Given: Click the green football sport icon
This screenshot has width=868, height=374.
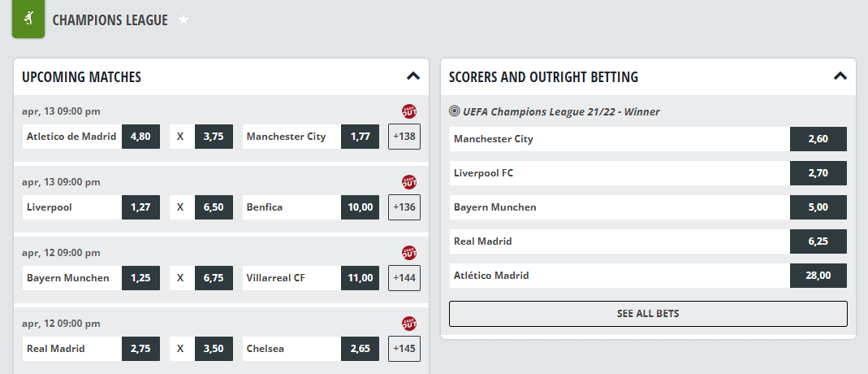Looking at the screenshot, I should (x=28, y=20).
